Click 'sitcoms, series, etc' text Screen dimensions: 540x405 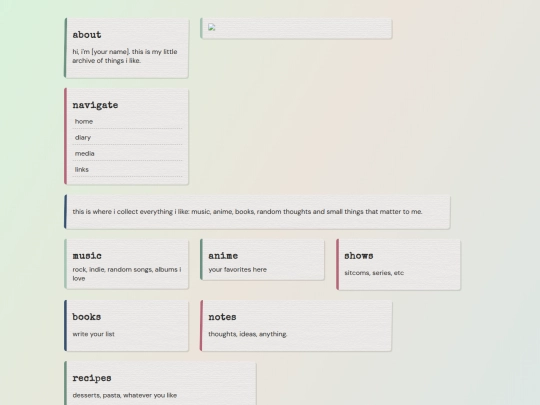(x=374, y=273)
